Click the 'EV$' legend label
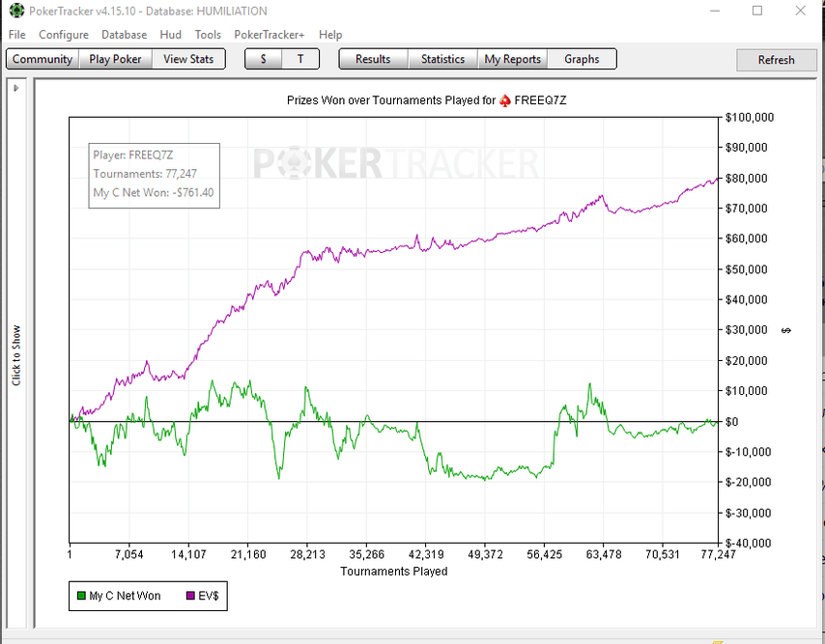 [x=209, y=596]
